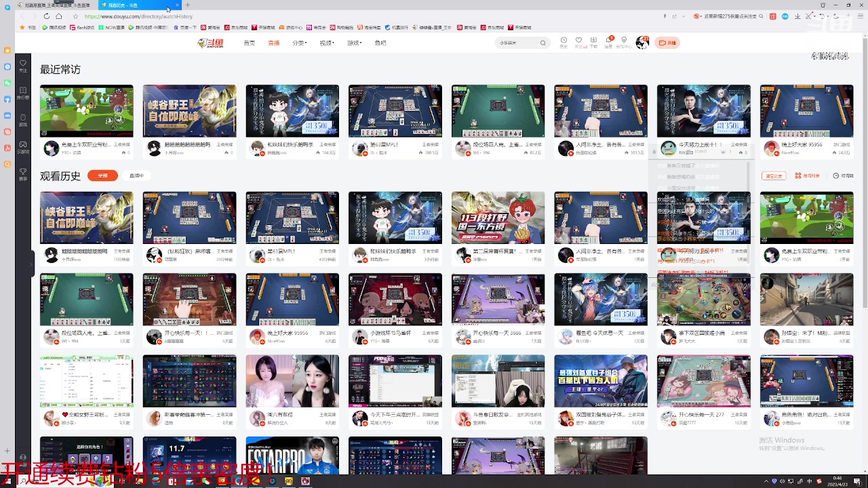Select the 直播中 history filter
868x488 pixels.
136,176
